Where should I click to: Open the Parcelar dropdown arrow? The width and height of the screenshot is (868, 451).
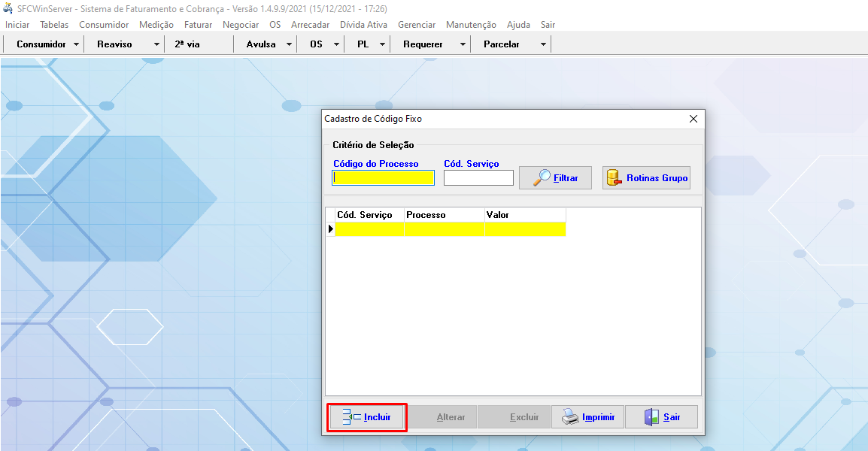tap(543, 44)
